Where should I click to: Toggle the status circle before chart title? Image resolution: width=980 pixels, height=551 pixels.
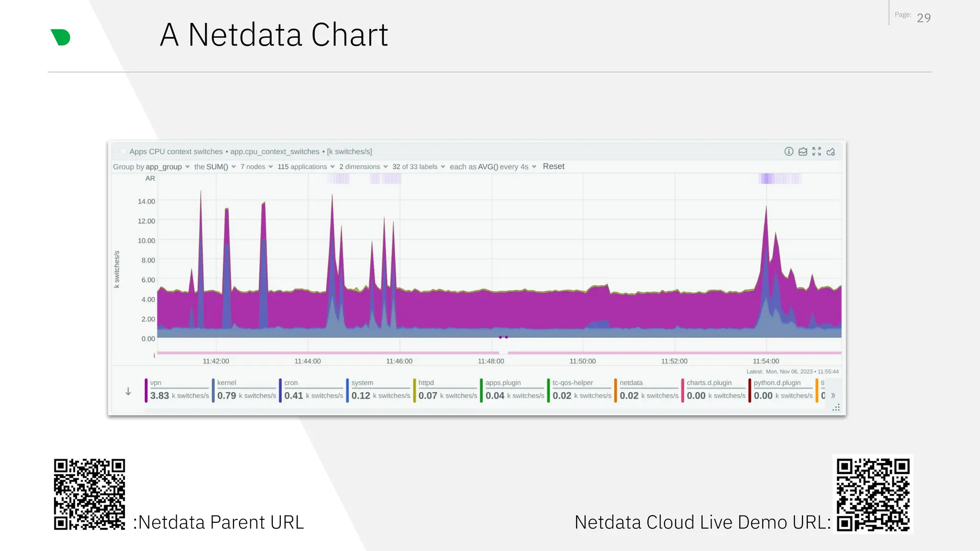click(x=123, y=152)
